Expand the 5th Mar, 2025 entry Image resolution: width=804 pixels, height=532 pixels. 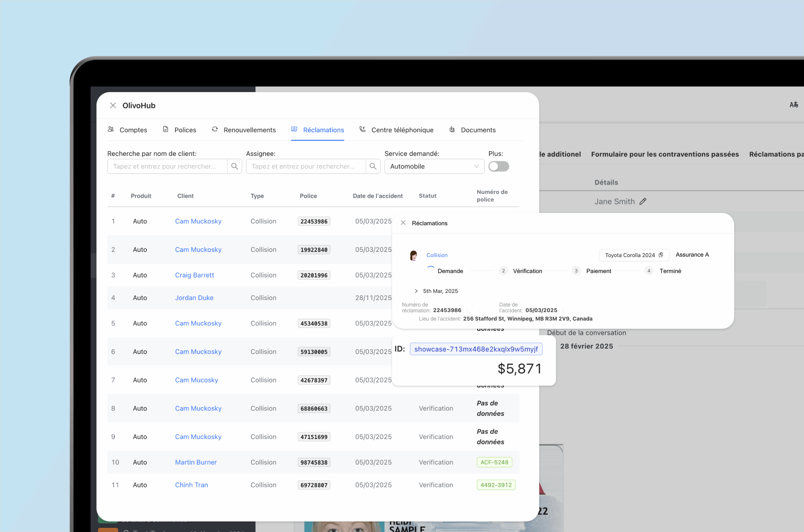[416, 291]
